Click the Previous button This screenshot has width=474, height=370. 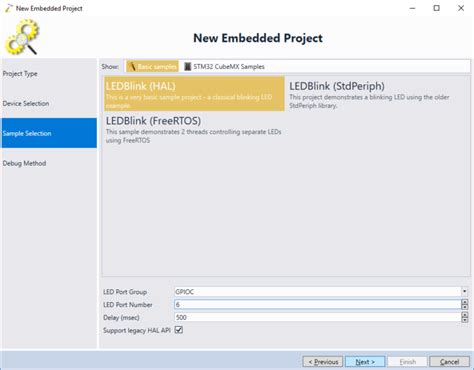323,362
